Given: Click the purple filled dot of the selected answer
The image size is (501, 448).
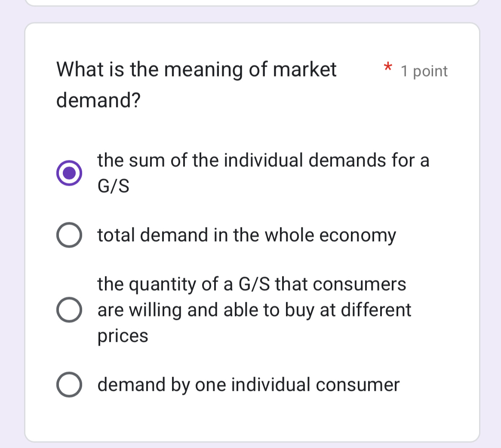Looking at the screenshot, I should pos(69,173).
